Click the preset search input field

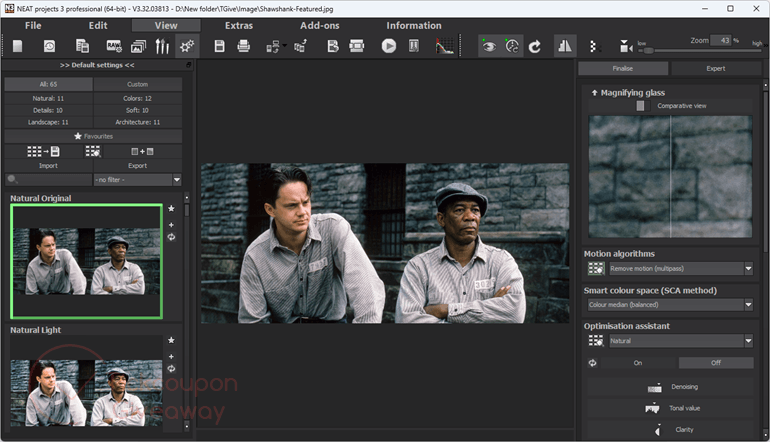(x=48, y=180)
